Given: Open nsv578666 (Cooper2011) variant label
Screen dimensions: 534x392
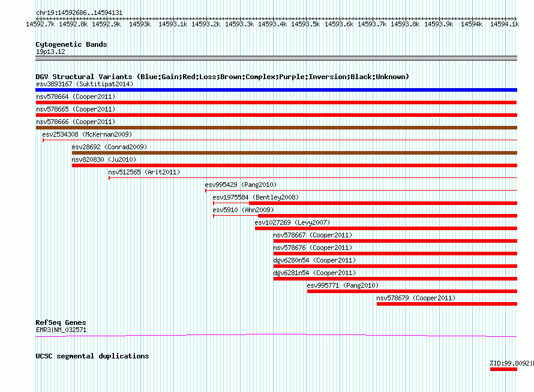Looking at the screenshot, I should [76, 122].
